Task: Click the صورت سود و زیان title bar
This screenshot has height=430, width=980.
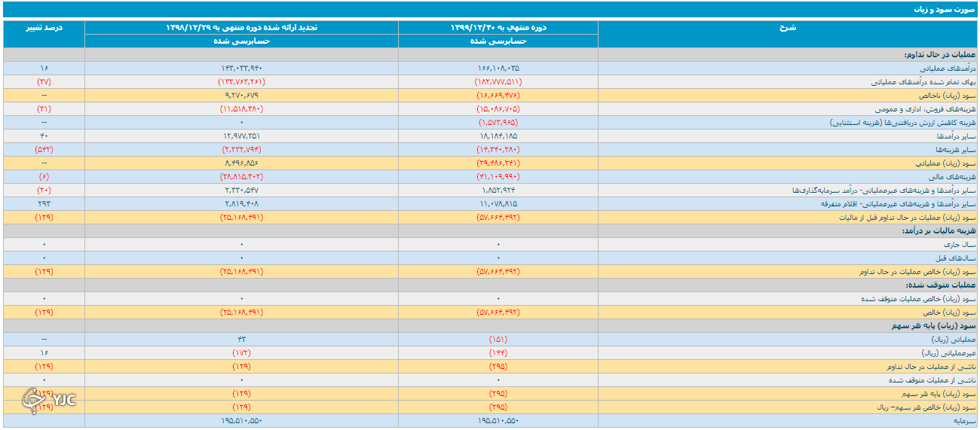Action: click(x=490, y=10)
